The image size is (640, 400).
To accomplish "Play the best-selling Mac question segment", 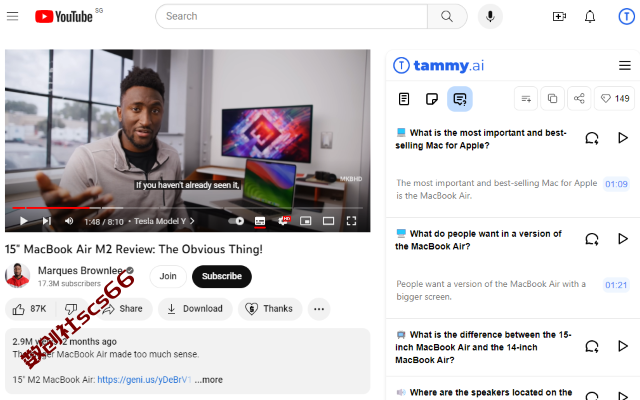I will click(622, 138).
